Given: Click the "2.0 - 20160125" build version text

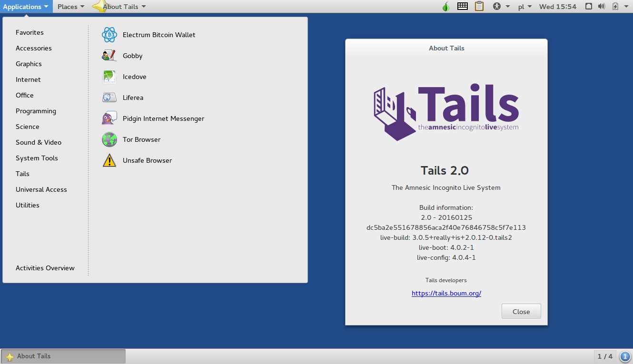Looking at the screenshot, I should 446,217.
